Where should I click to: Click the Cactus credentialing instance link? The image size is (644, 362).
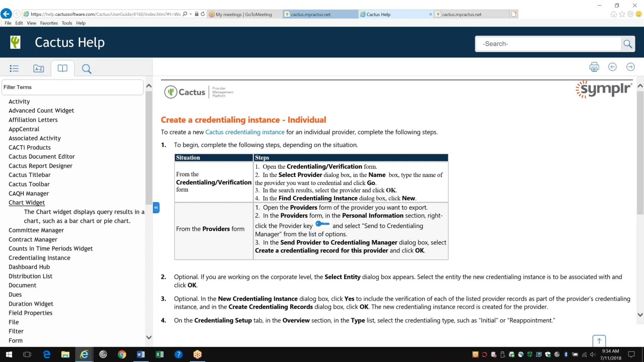(245, 132)
